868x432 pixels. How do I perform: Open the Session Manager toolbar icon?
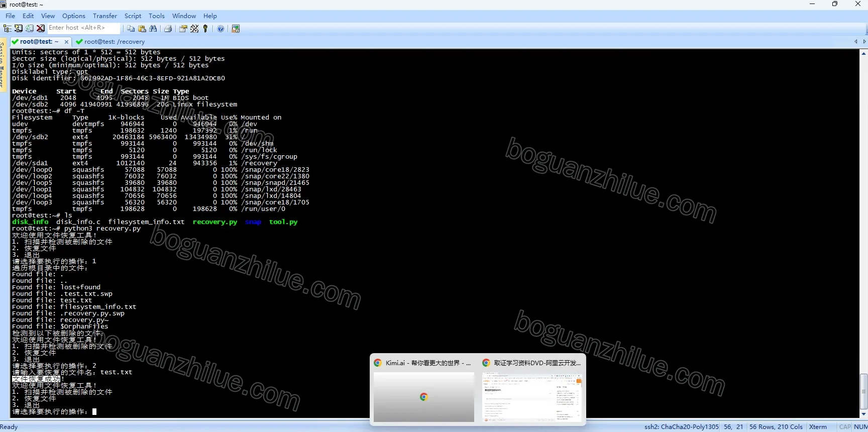click(x=7, y=29)
